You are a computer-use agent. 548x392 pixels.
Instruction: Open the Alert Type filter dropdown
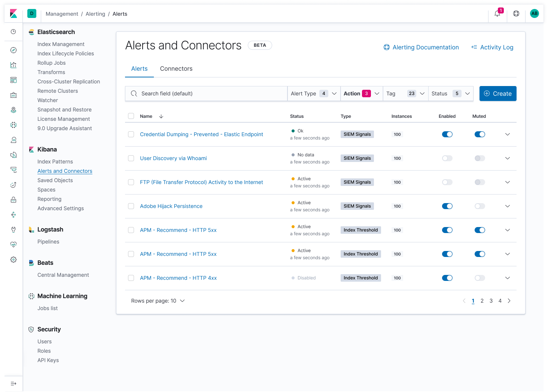point(314,94)
